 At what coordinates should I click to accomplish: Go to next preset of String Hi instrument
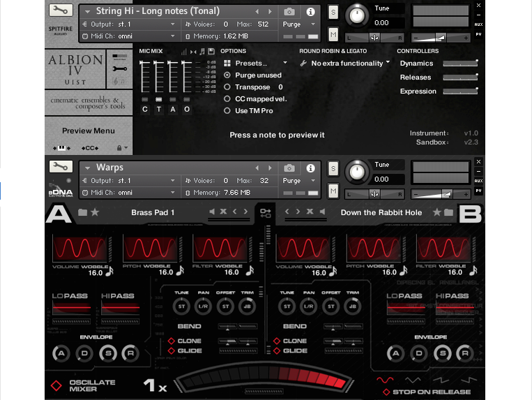click(270, 12)
